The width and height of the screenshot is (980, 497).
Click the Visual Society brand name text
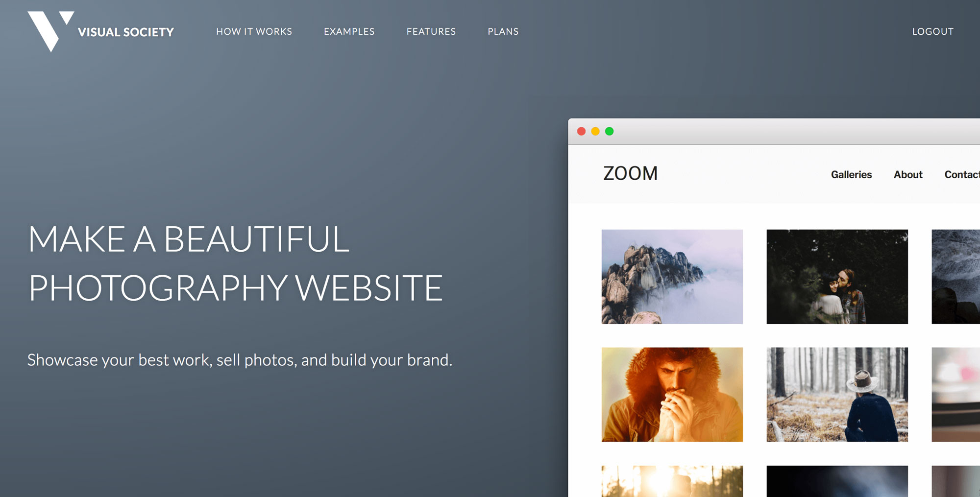pyautogui.click(x=126, y=32)
